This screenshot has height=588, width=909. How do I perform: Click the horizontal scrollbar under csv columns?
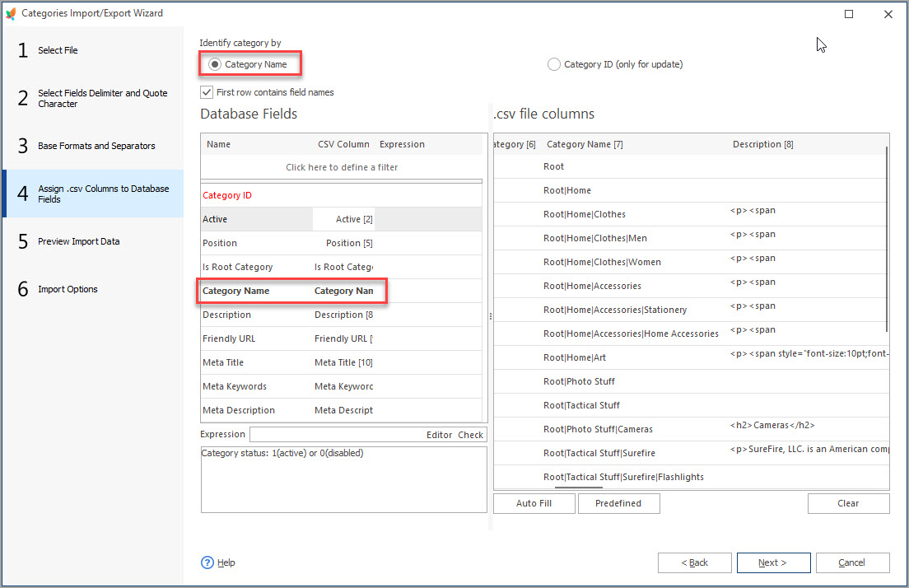tap(578, 488)
